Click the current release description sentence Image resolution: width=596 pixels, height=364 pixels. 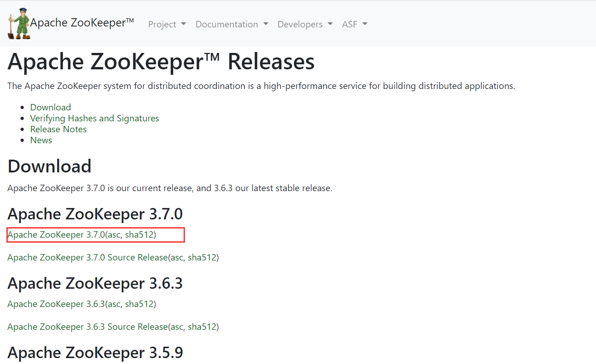pos(170,188)
